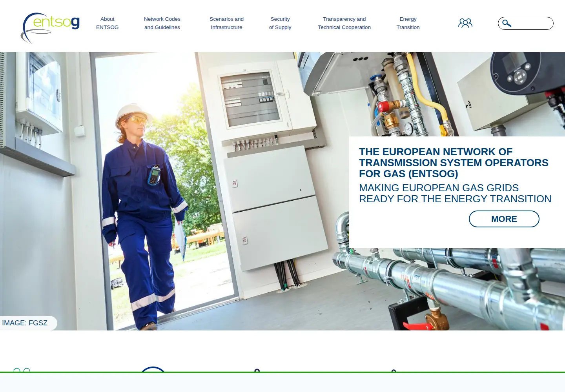Focus the search input field

point(526,24)
